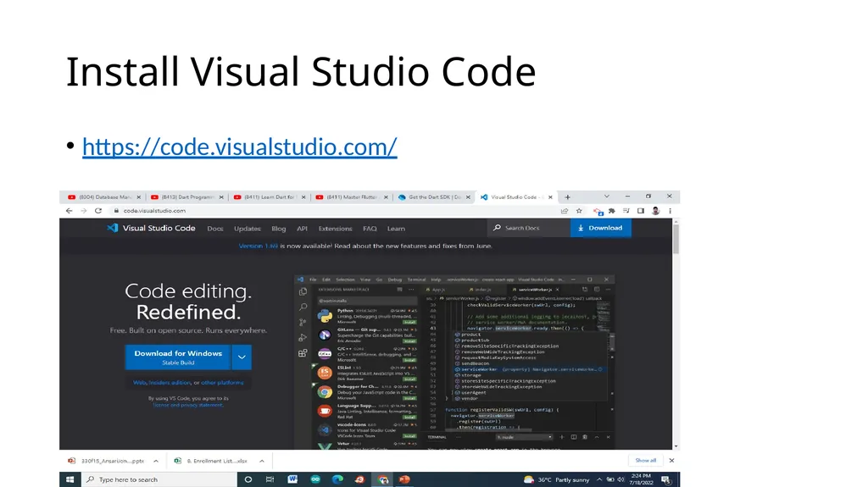Open Cortana circle icon on taskbar
868x487 pixels.
[248, 479]
